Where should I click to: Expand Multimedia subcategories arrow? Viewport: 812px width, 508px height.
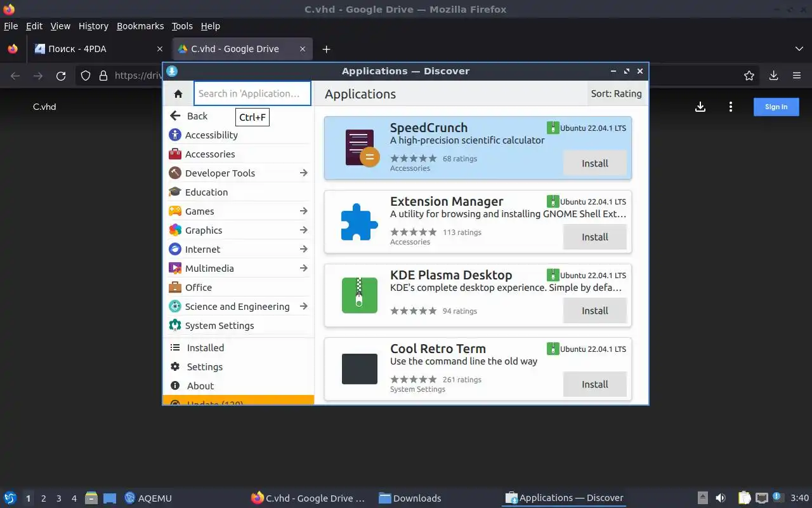(303, 268)
